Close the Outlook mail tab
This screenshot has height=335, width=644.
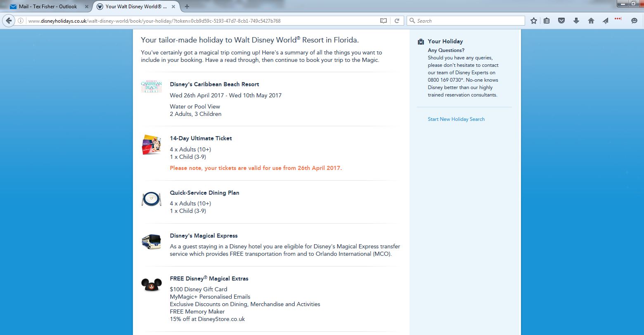coord(87,7)
